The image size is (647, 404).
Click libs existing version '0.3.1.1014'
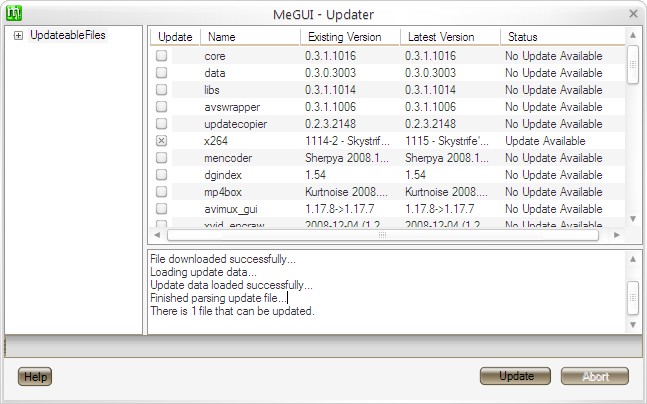[330, 90]
